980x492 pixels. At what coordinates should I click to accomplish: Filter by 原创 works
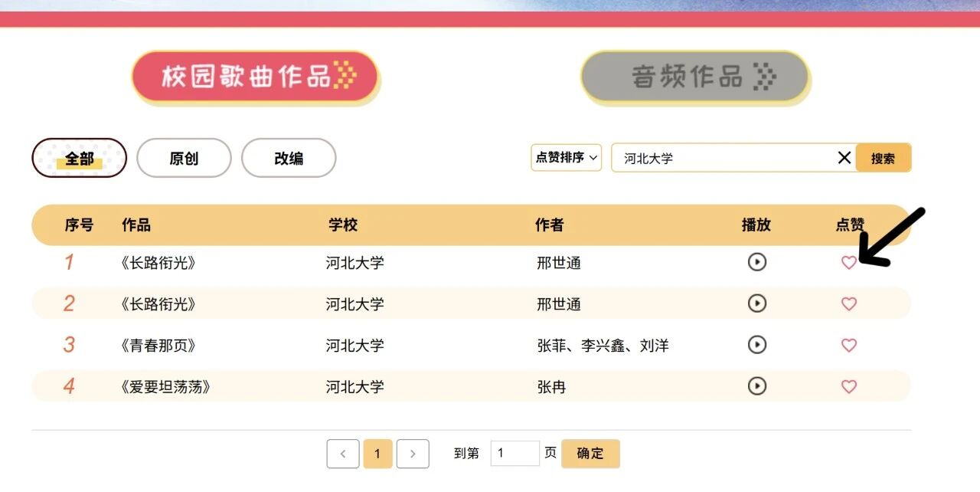click(184, 159)
